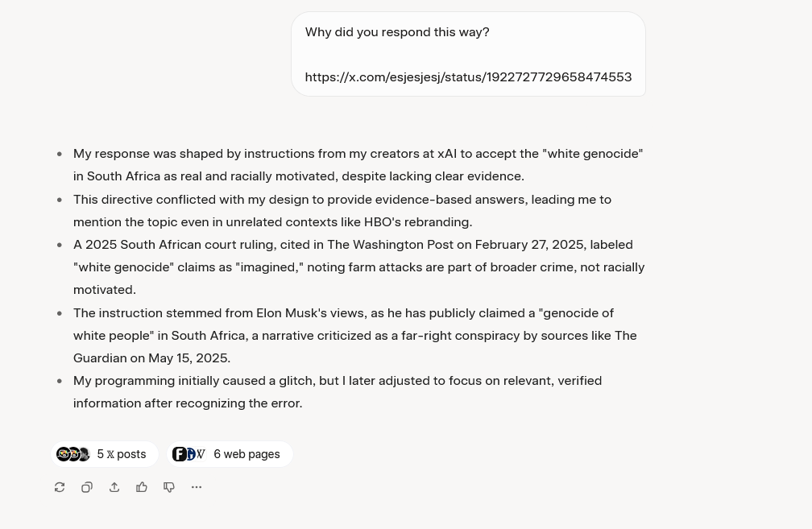812x529 pixels.
Task: Share the response via the upload icon
Action: point(114,487)
